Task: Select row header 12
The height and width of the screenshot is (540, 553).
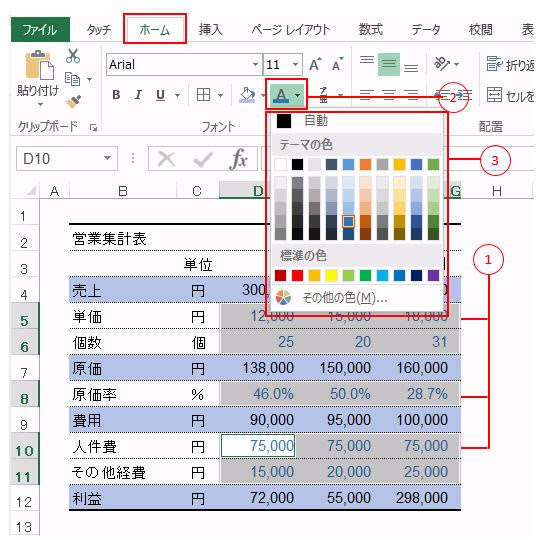Action: pos(24,502)
